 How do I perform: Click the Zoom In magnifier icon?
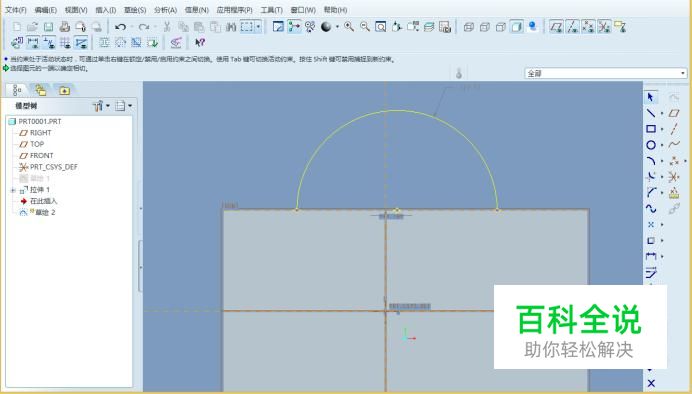[349, 27]
